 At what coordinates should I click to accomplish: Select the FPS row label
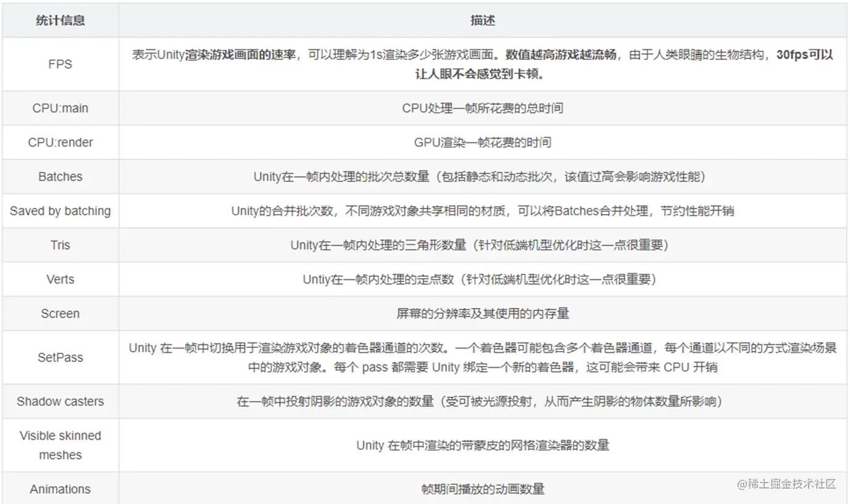click(60, 64)
